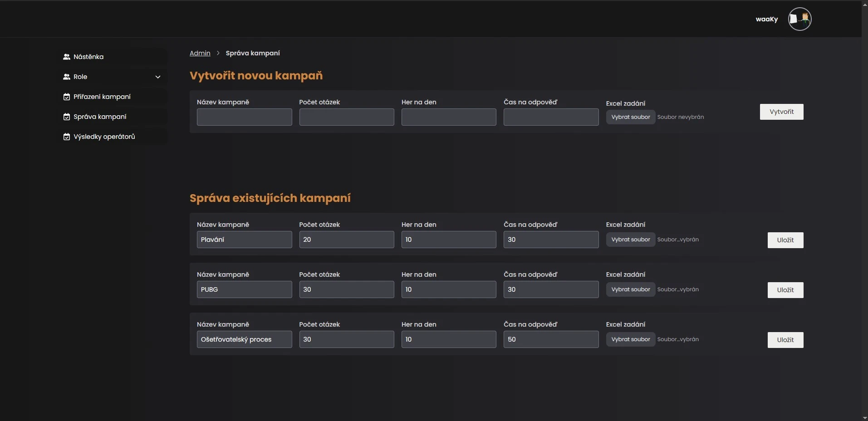Expand the Role menu chevron
The image size is (868, 421).
point(158,77)
